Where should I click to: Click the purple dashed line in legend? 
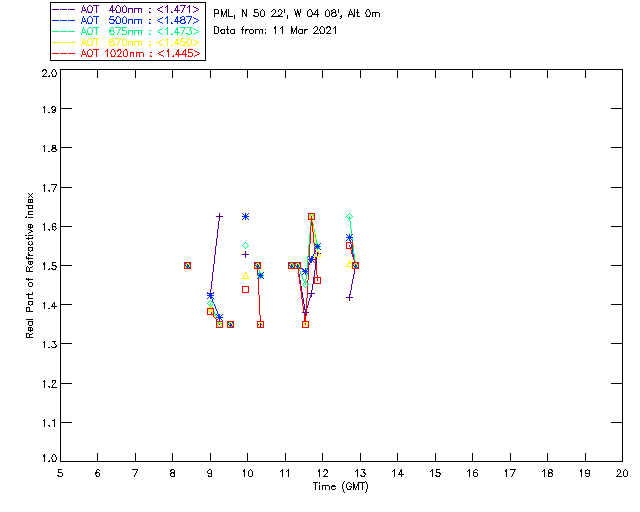coord(64,9)
